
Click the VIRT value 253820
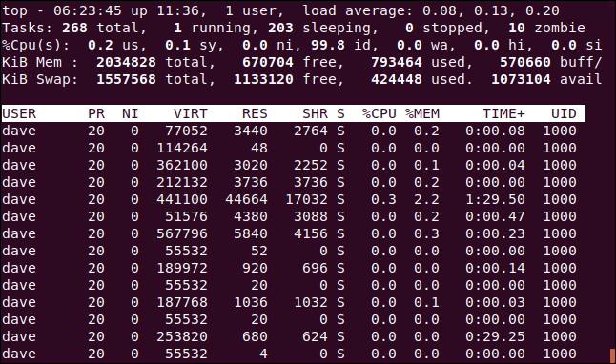click(182, 336)
